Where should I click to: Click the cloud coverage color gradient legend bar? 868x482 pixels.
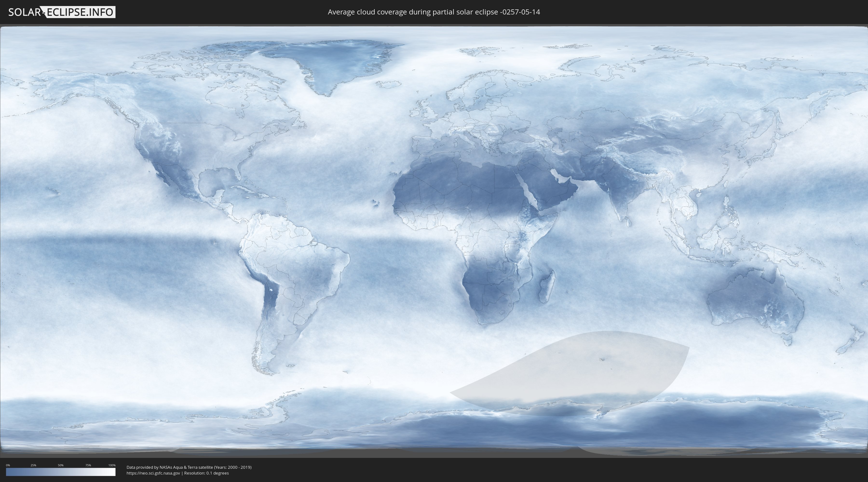tap(61, 472)
